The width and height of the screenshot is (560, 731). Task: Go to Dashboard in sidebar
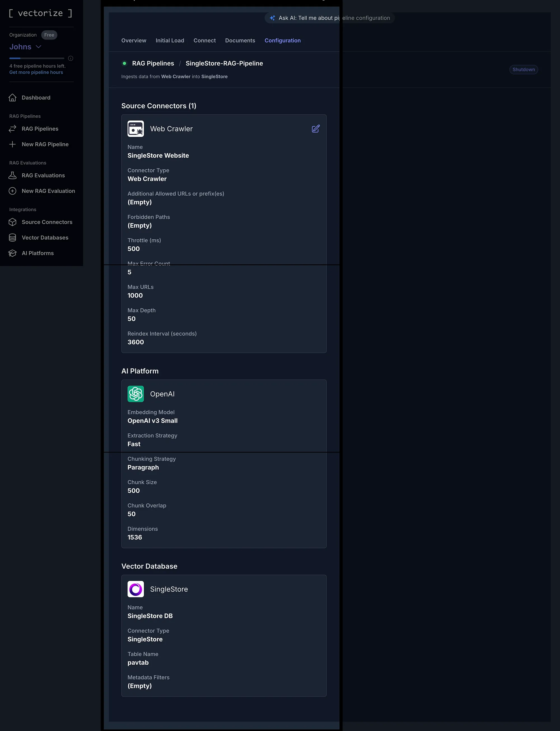36,98
